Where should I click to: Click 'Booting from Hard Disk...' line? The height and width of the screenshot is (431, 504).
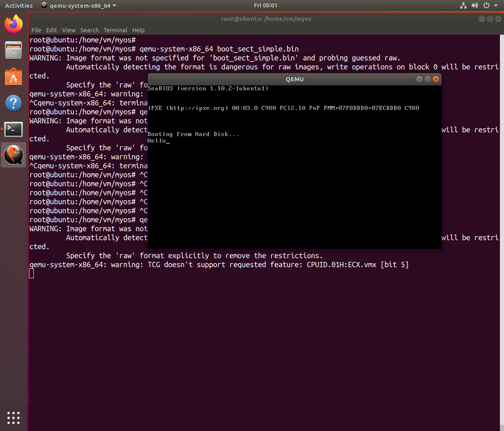tap(193, 134)
